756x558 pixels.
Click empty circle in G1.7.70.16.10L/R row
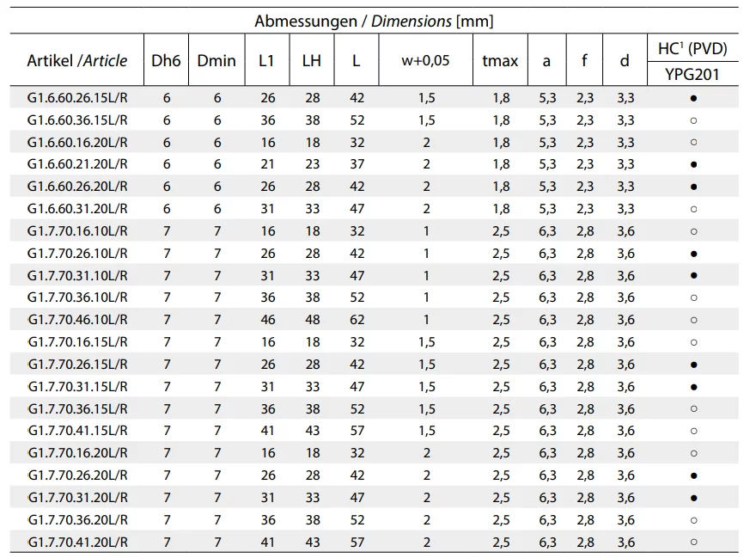pos(693,231)
